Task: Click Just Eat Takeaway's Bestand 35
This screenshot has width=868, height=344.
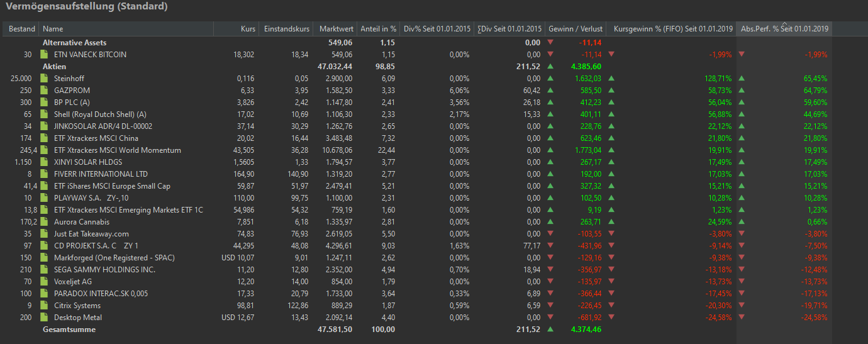Action: [27, 234]
